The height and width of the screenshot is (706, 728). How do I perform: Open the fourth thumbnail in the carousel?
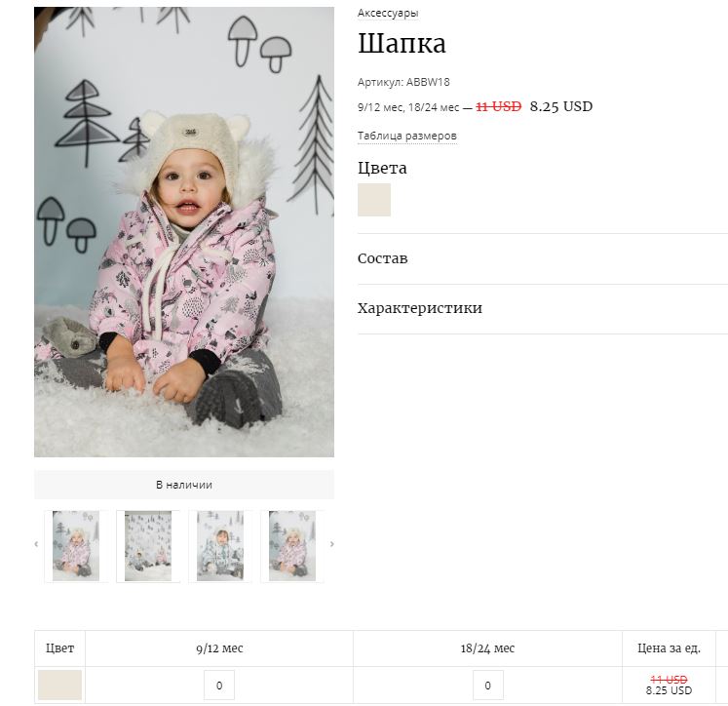click(292, 546)
